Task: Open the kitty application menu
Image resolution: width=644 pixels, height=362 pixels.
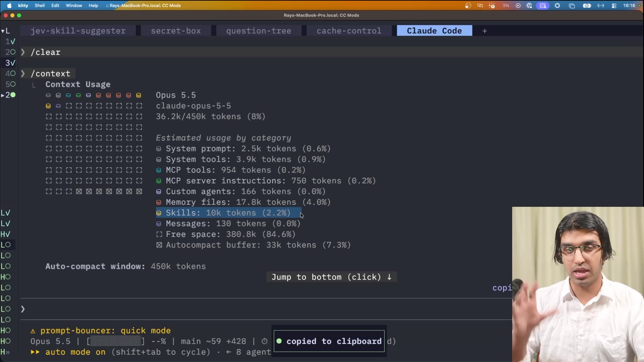Action: click(x=23, y=6)
